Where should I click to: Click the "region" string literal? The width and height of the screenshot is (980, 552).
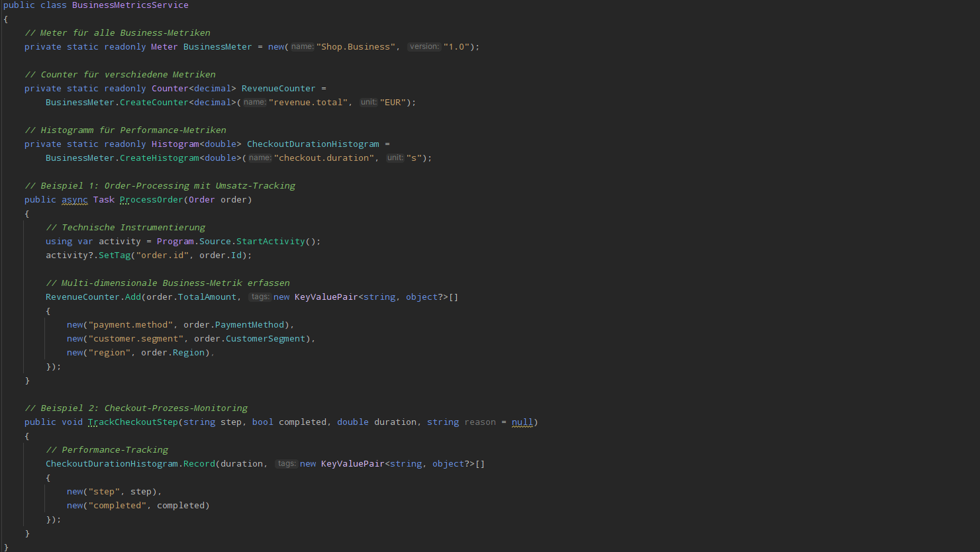click(x=109, y=353)
